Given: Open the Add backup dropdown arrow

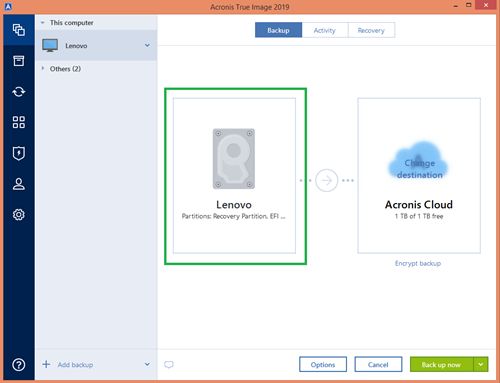Looking at the screenshot, I should coord(147,364).
